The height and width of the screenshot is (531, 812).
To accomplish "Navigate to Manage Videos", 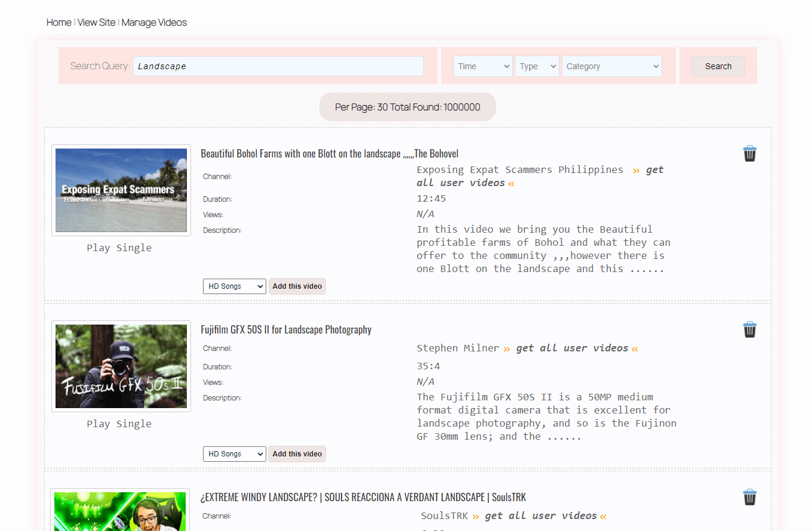I will 154,22.
